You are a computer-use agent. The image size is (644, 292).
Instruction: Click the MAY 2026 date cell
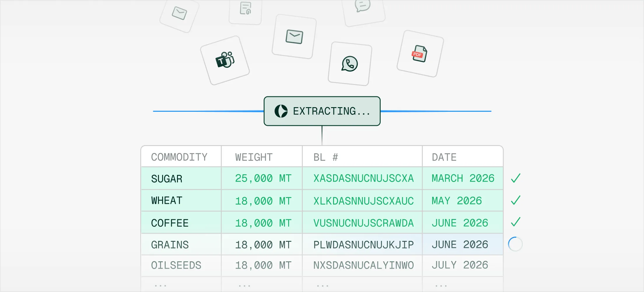click(463, 201)
